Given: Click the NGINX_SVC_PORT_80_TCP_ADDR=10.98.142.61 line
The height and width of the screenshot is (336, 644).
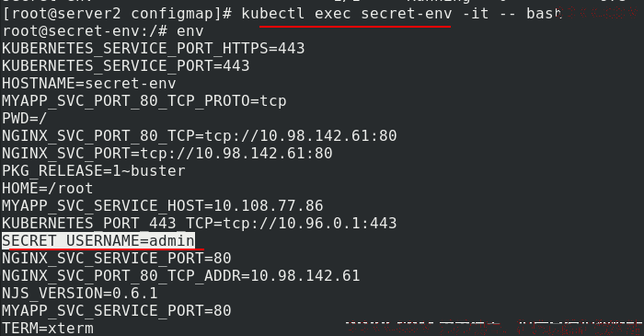Looking at the screenshot, I should point(180,275).
